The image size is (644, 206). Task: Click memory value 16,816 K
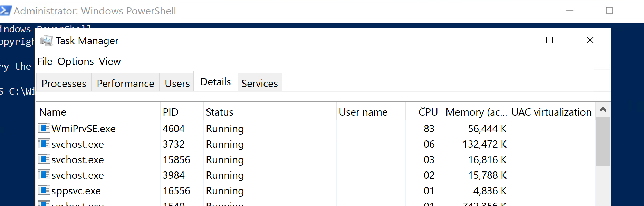click(487, 160)
